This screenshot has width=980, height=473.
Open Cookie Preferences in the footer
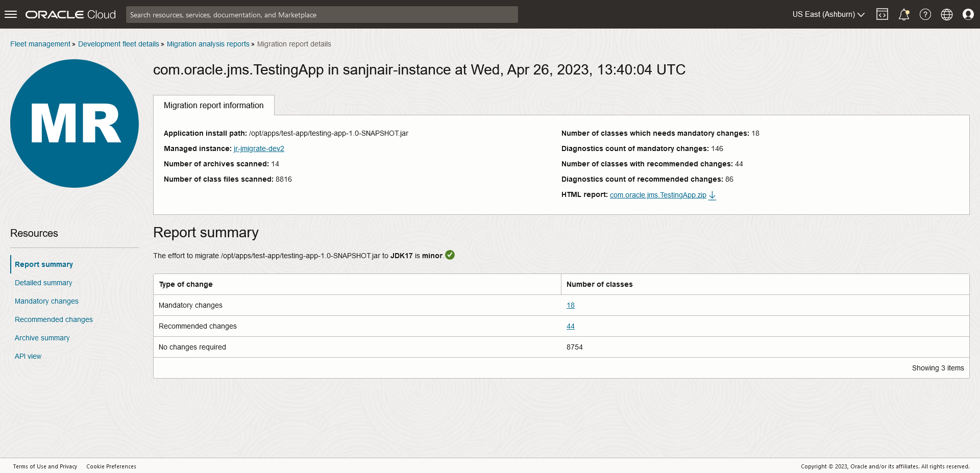pyautogui.click(x=111, y=466)
